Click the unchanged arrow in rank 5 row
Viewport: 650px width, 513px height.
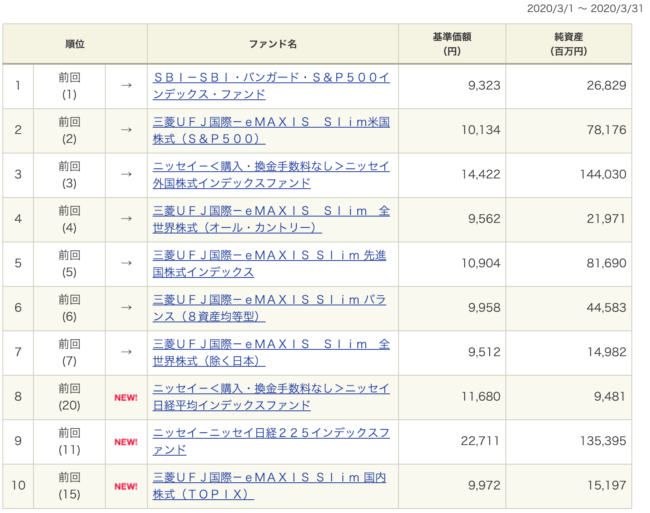(x=126, y=263)
